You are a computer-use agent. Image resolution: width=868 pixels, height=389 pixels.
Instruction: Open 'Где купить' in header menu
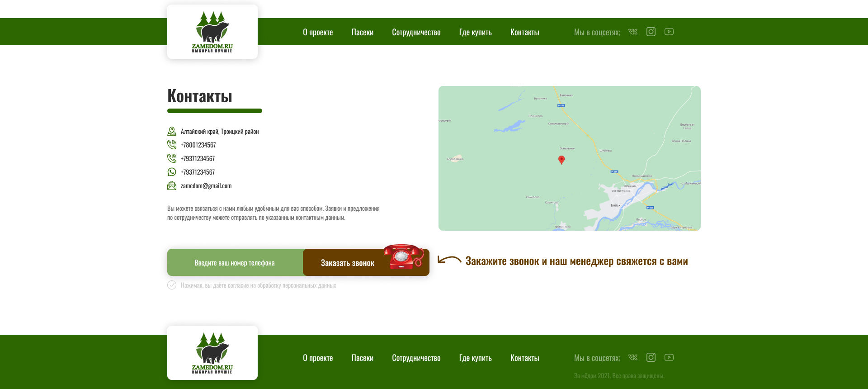click(476, 32)
